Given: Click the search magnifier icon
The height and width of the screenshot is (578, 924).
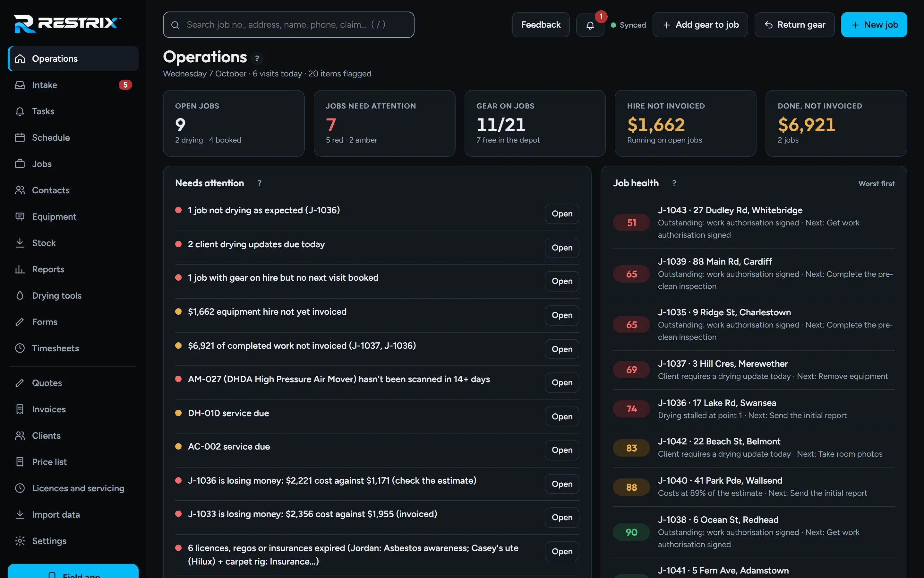Looking at the screenshot, I should [175, 25].
